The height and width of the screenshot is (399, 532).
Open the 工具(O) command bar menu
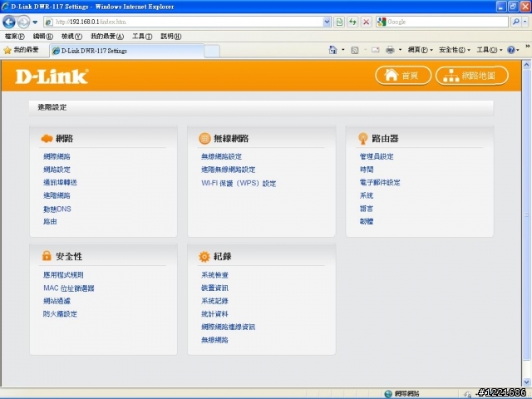(x=490, y=50)
